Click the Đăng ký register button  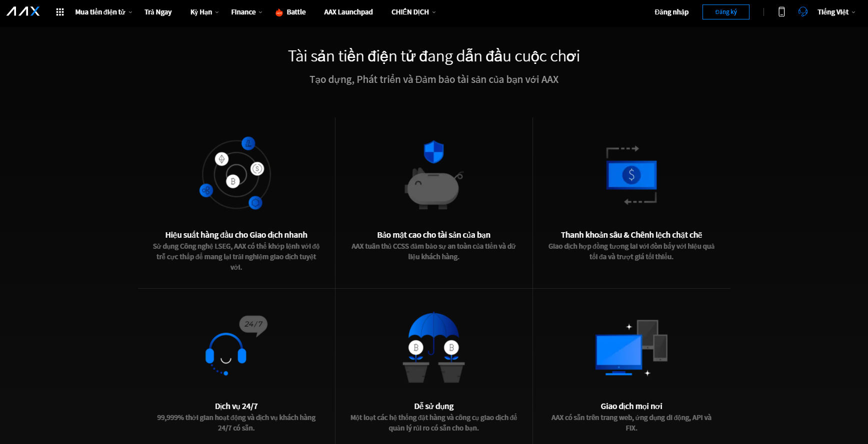(x=726, y=12)
